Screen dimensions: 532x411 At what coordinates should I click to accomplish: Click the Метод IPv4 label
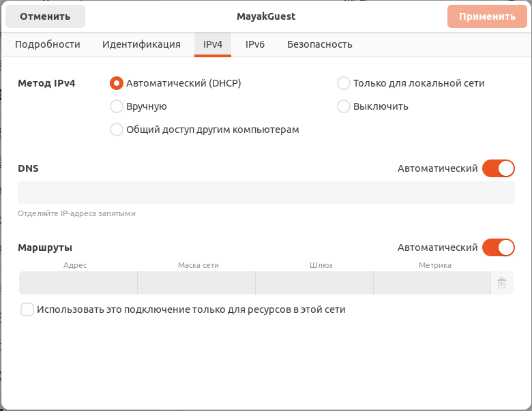tap(46, 83)
